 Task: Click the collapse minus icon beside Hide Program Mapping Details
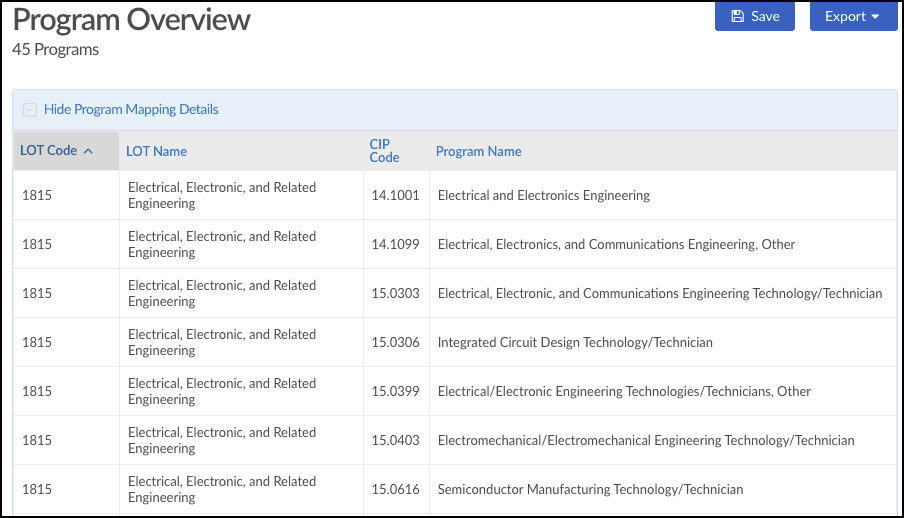coord(30,110)
